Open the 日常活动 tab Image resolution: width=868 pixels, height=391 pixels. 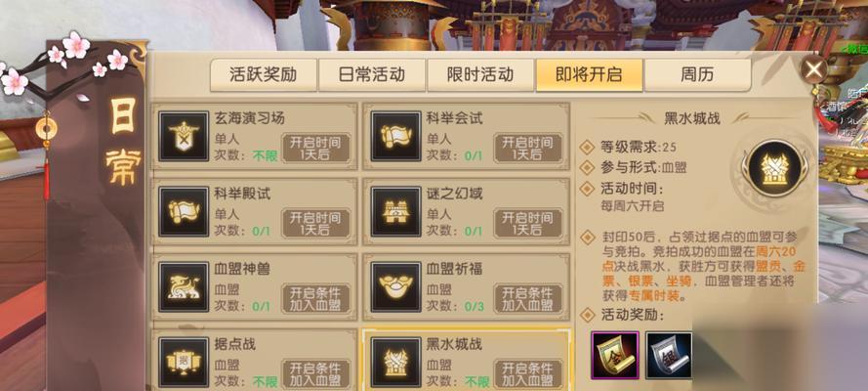pos(371,74)
